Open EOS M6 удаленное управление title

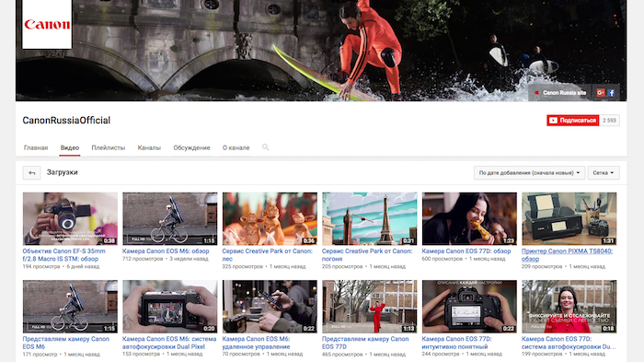pyautogui.click(x=256, y=343)
